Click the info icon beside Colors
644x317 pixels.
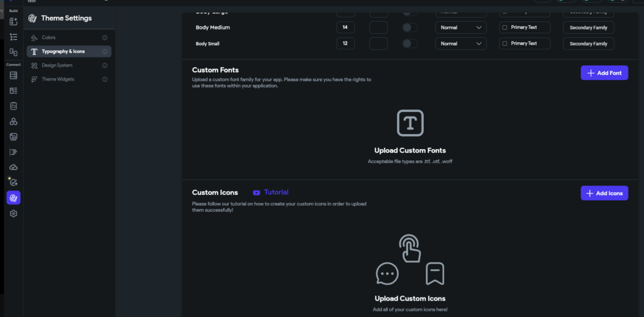[104, 38]
